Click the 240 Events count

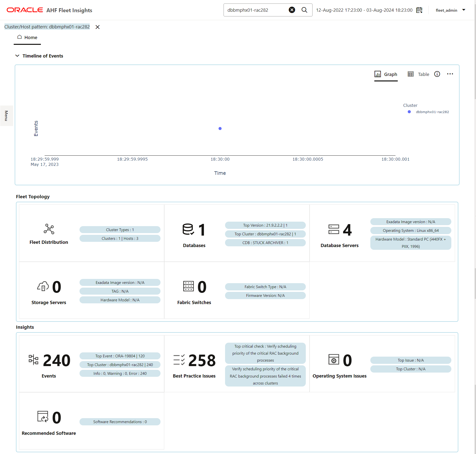(57, 360)
